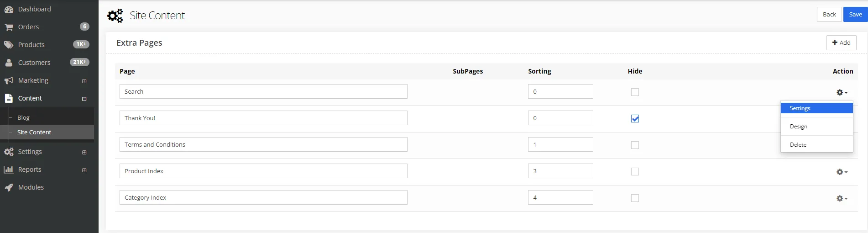The image size is (868, 233).
Task: Click the Settings gears icon in sidebar
Action: (x=9, y=152)
